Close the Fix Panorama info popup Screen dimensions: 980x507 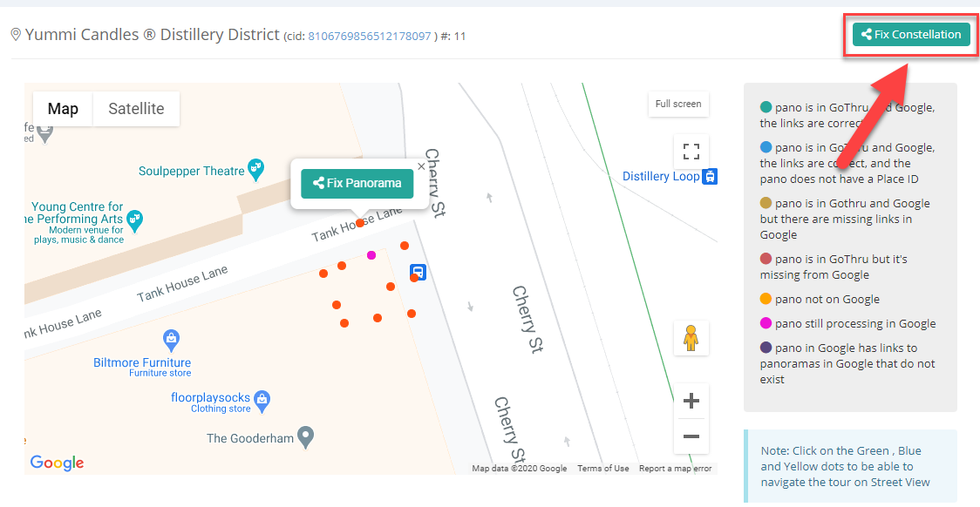[x=421, y=166]
